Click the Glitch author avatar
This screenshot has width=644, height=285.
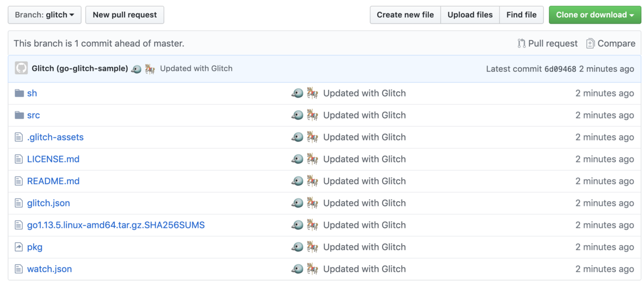tap(21, 69)
